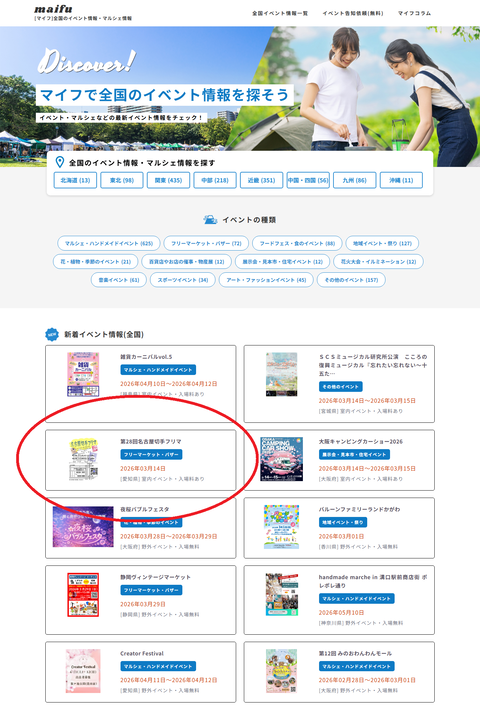Click the フリーマーケット・バザー tag on 静岡ヴィンテージマーケット
Image resolution: width=480 pixels, height=712 pixels.
click(x=151, y=590)
